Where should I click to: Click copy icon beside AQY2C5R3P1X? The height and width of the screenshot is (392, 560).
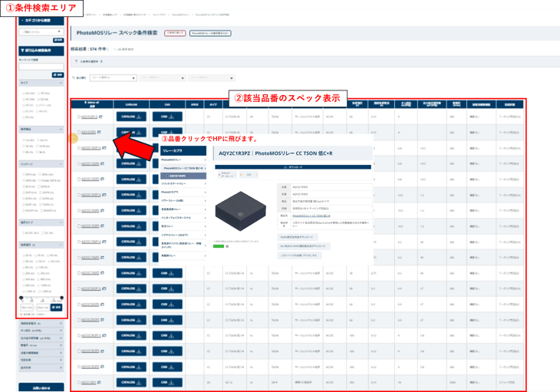point(104,335)
